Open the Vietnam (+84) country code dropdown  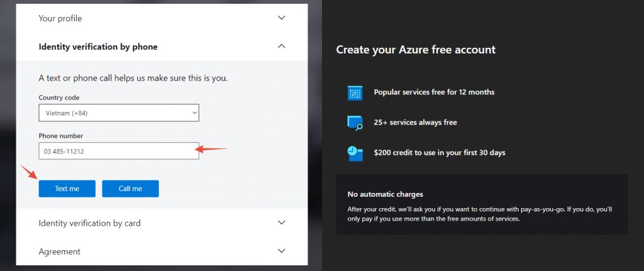[119, 113]
